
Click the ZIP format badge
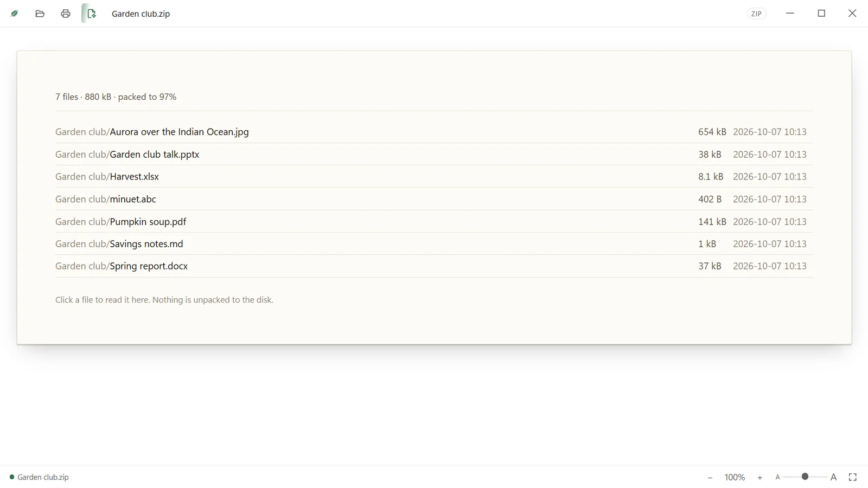756,14
